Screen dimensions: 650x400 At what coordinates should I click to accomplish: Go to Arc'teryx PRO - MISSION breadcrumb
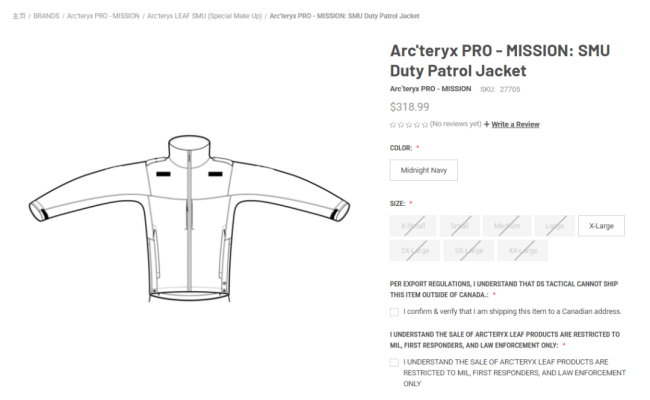coord(103,16)
